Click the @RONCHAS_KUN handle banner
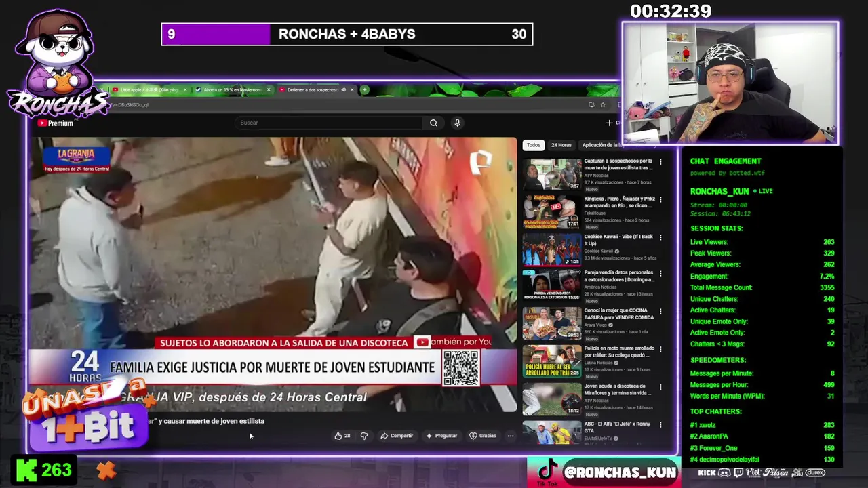The width and height of the screenshot is (868, 488). coord(620,472)
